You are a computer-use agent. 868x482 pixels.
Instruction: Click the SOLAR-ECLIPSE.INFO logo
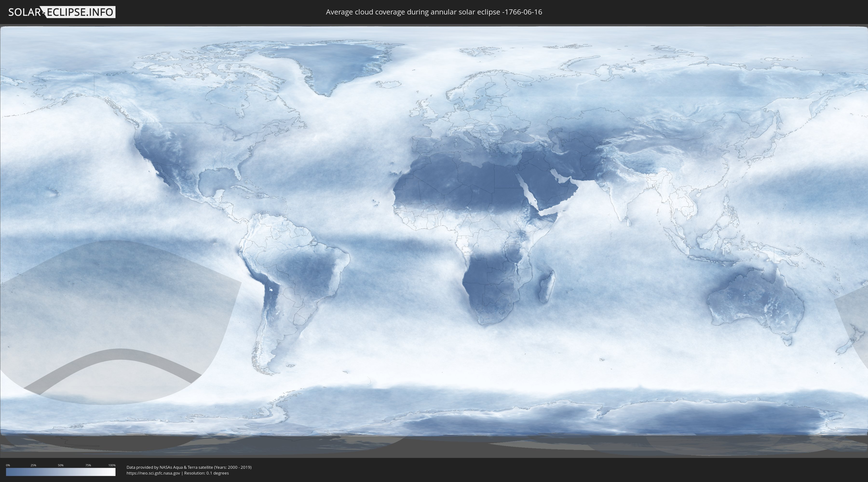click(x=62, y=12)
